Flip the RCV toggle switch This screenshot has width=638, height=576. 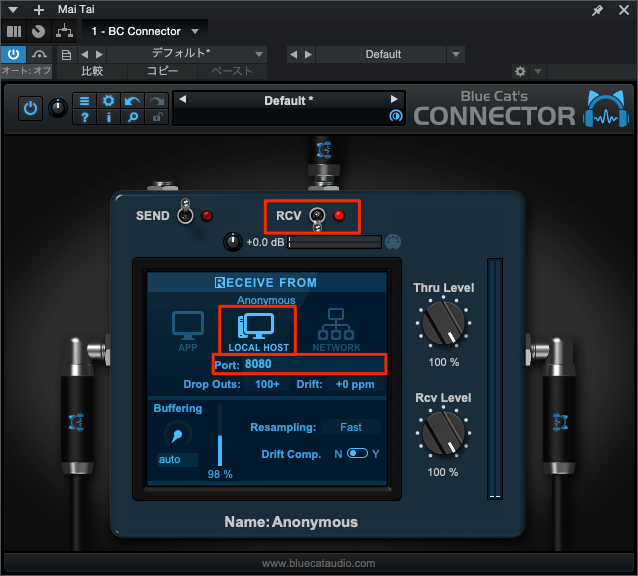(x=317, y=218)
